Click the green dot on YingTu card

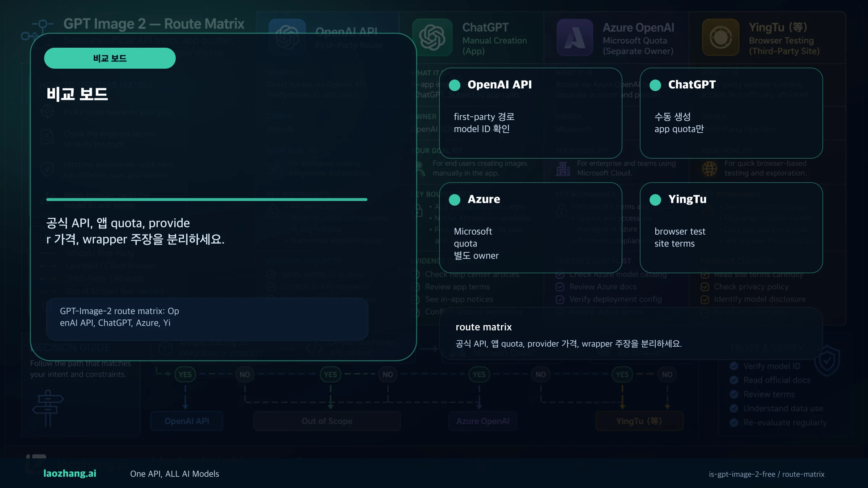pos(655,200)
